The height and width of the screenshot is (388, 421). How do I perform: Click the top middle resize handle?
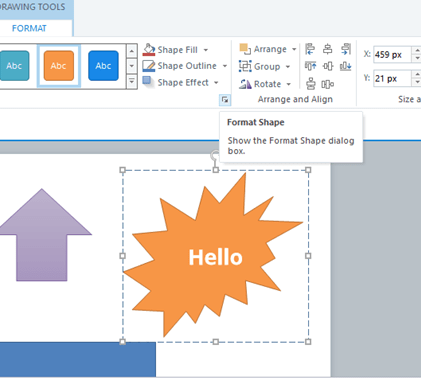(216, 170)
